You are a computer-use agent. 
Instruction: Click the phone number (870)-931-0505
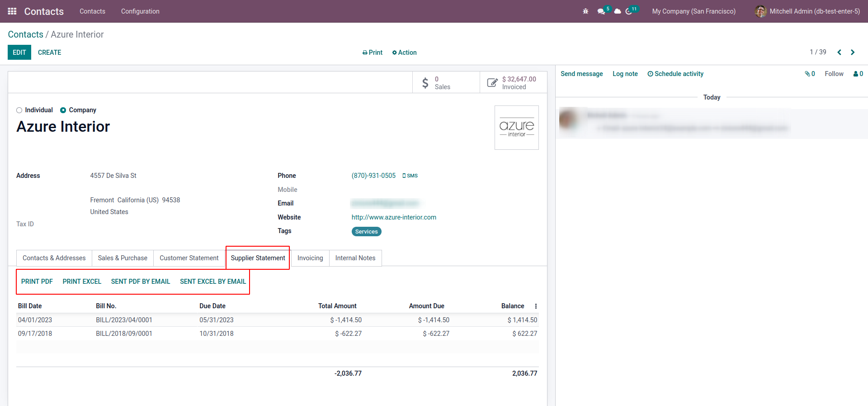point(373,176)
